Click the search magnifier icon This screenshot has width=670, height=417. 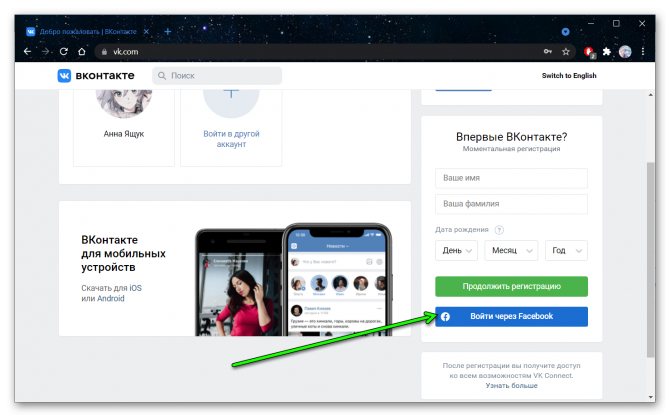coord(162,76)
